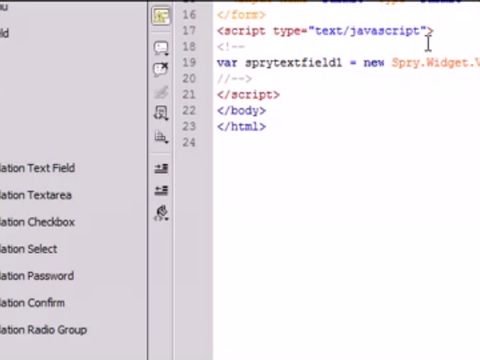Select line number 16 in gutter
480x360 pixels.
189,15
